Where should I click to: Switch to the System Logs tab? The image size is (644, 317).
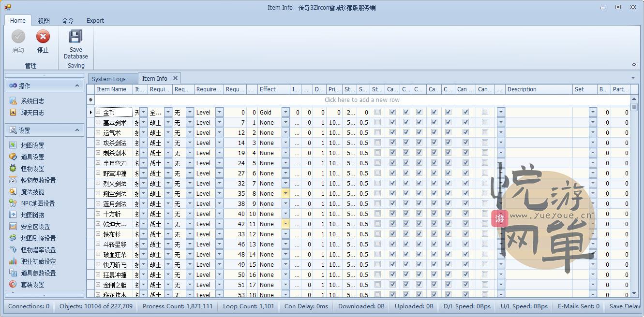(x=108, y=79)
